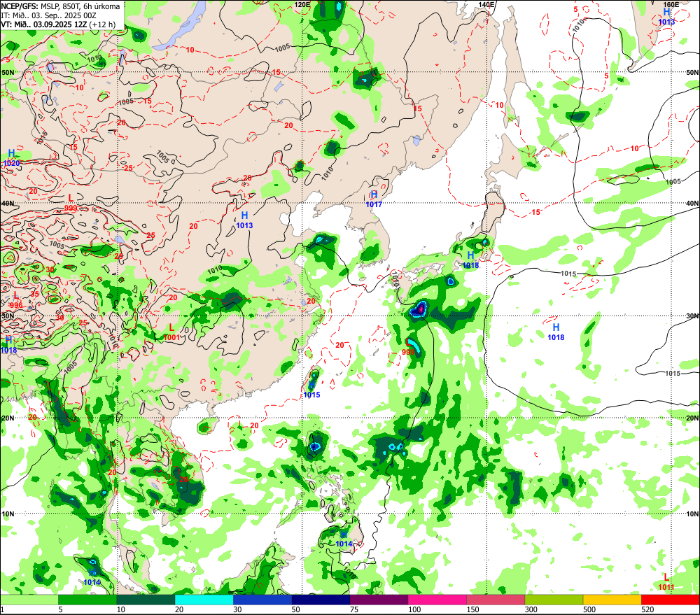Click the legend value label 100
Viewport: 700px width, 615px height.
coord(414,609)
